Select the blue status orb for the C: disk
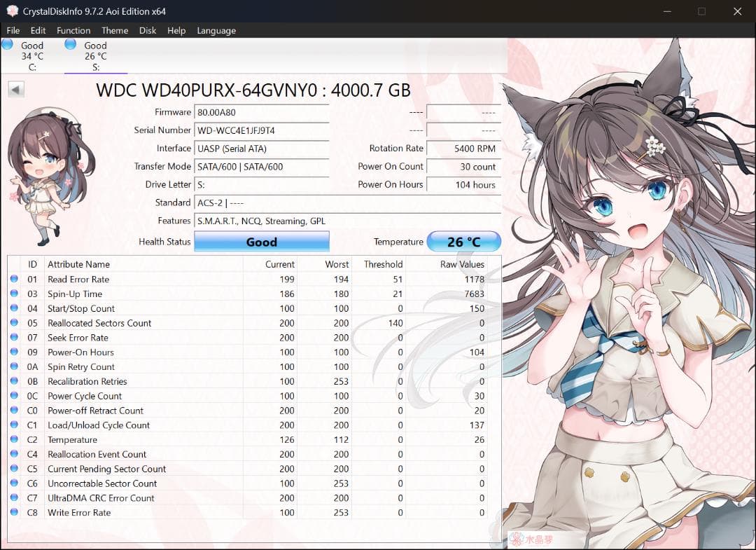The width and height of the screenshot is (756, 550). (x=7, y=44)
